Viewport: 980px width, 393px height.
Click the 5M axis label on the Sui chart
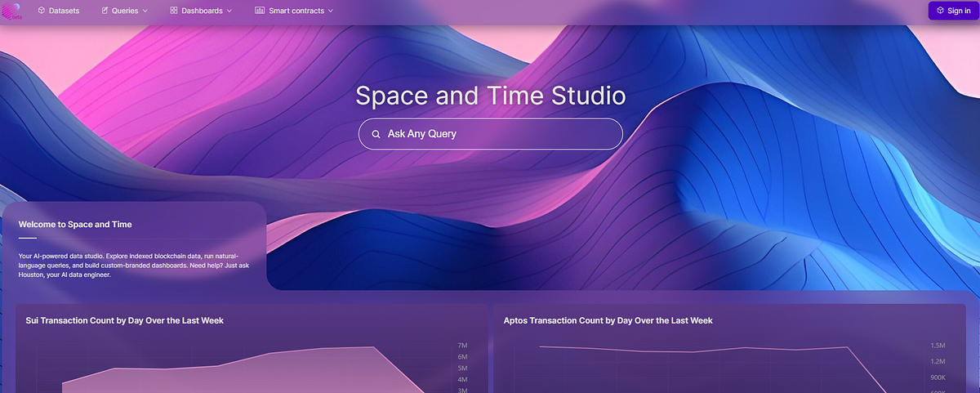462,368
